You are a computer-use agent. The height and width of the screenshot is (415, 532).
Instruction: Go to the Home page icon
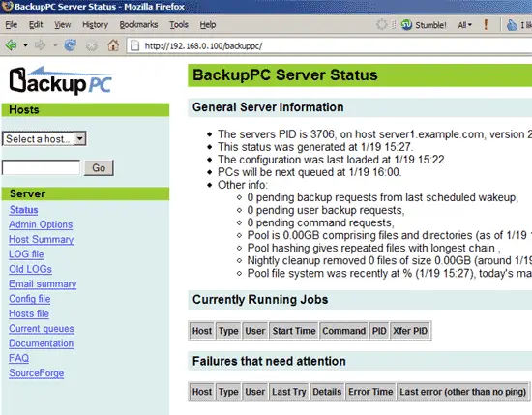(113, 45)
